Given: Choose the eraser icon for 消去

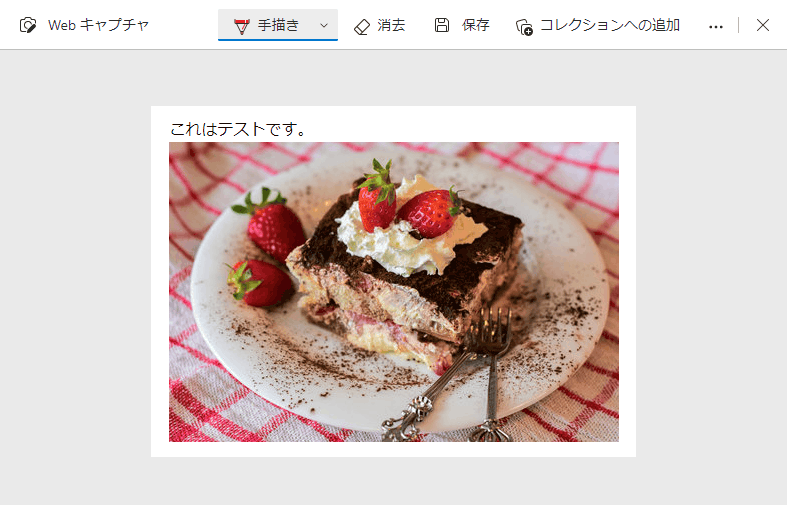Looking at the screenshot, I should 362,27.
